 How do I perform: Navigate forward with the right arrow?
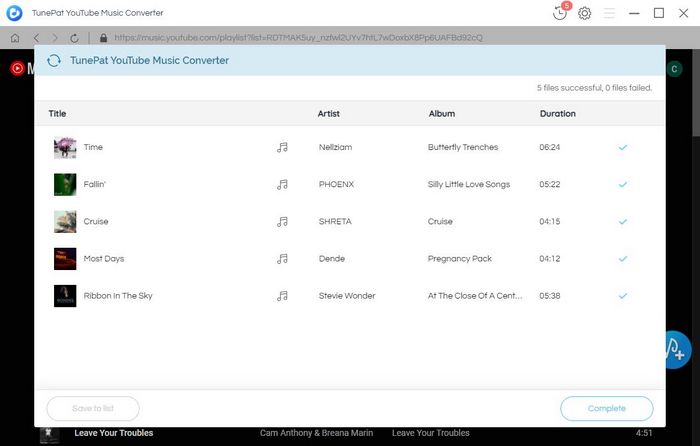point(55,38)
